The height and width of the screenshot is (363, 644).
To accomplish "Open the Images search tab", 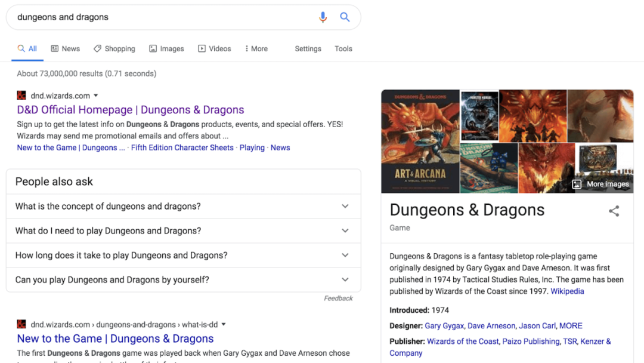I will (166, 49).
